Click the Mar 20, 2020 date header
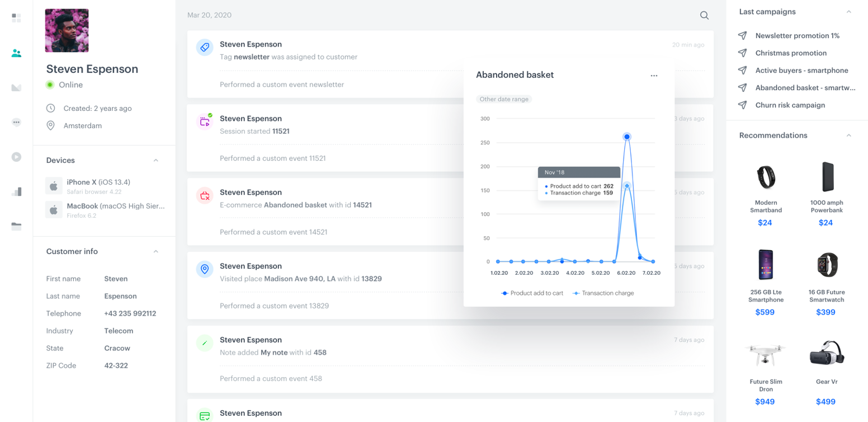This screenshot has height=422, width=868. [209, 15]
